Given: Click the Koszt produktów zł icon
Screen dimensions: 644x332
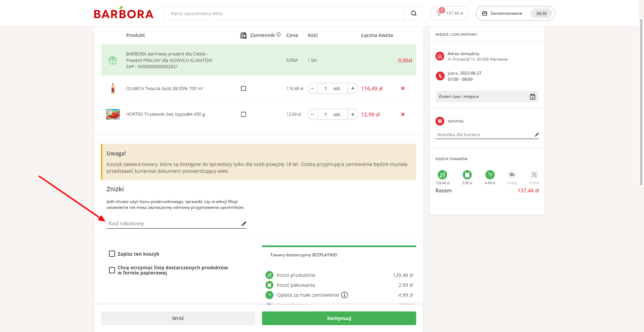Looking at the screenshot, I should [269, 275].
